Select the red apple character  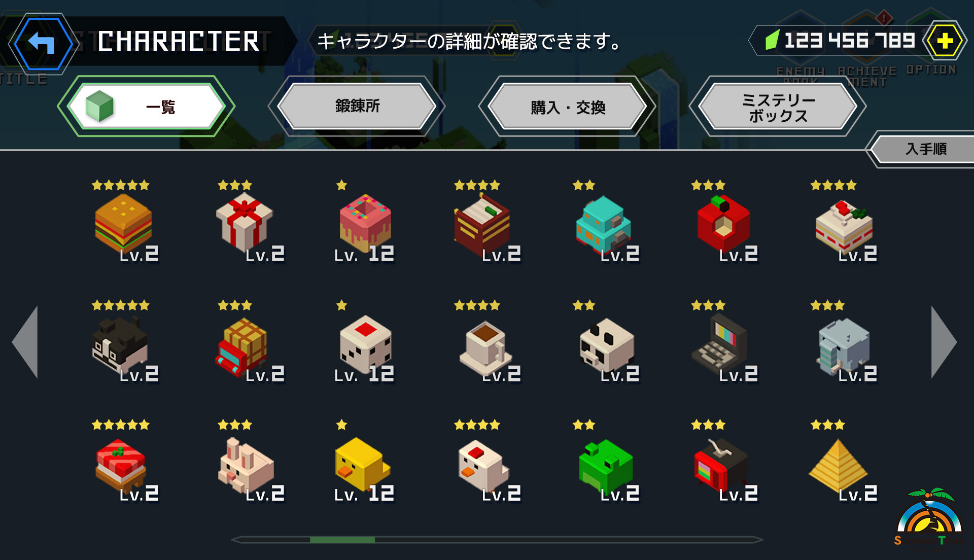click(x=723, y=223)
